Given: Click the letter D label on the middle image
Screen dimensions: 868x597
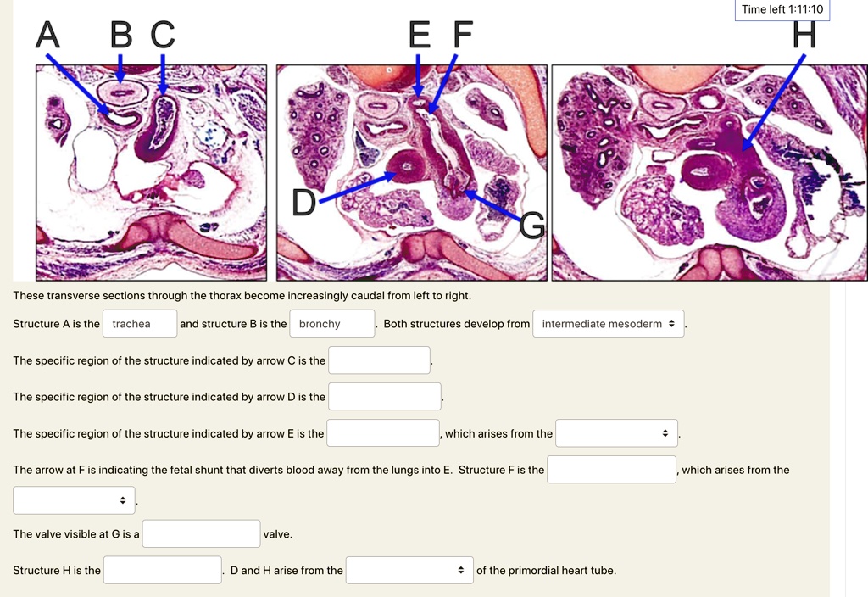Looking at the screenshot, I should coord(304,203).
